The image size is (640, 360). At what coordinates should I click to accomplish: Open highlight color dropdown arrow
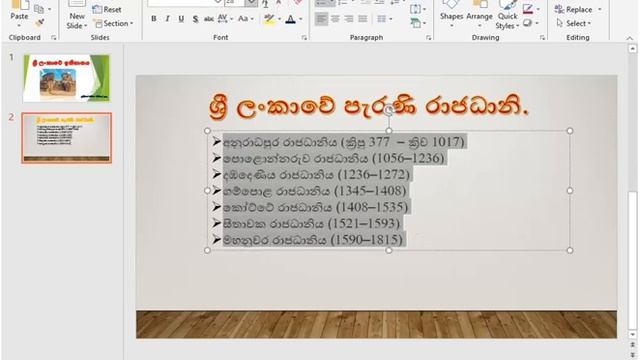280,19
